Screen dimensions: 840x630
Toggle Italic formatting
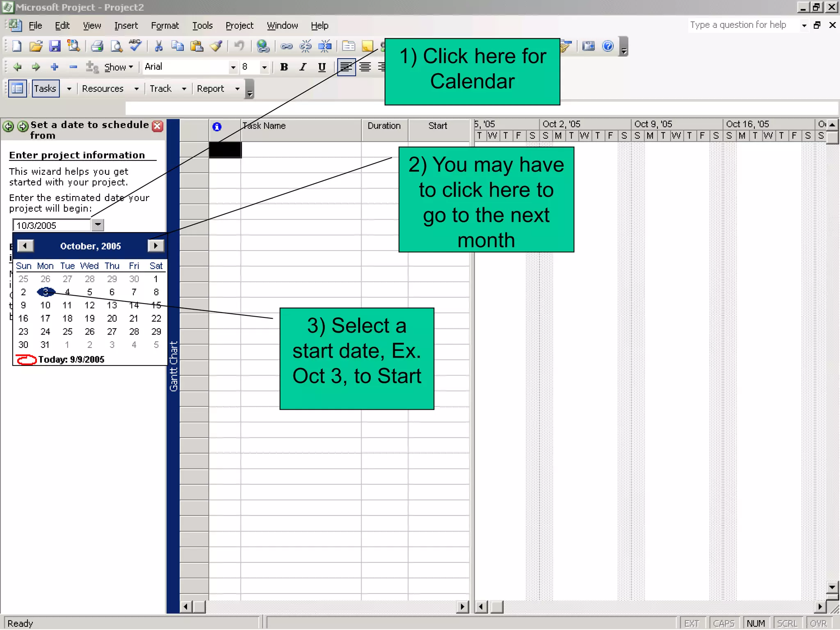point(303,67)
